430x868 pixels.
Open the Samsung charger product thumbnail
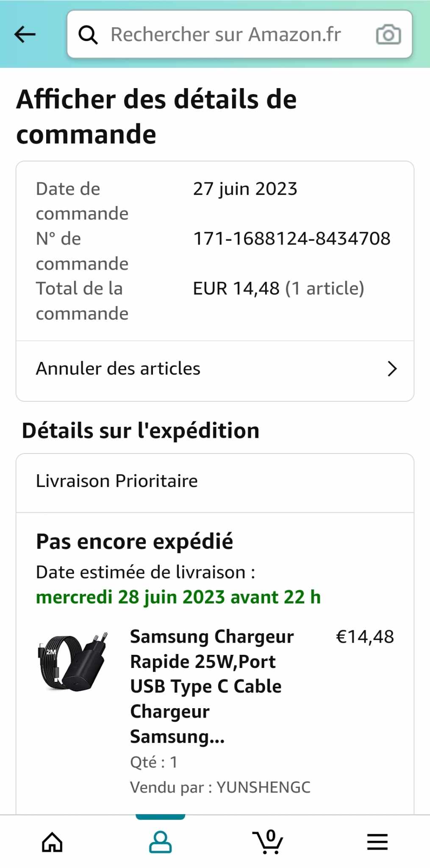(x=72, y=662)
